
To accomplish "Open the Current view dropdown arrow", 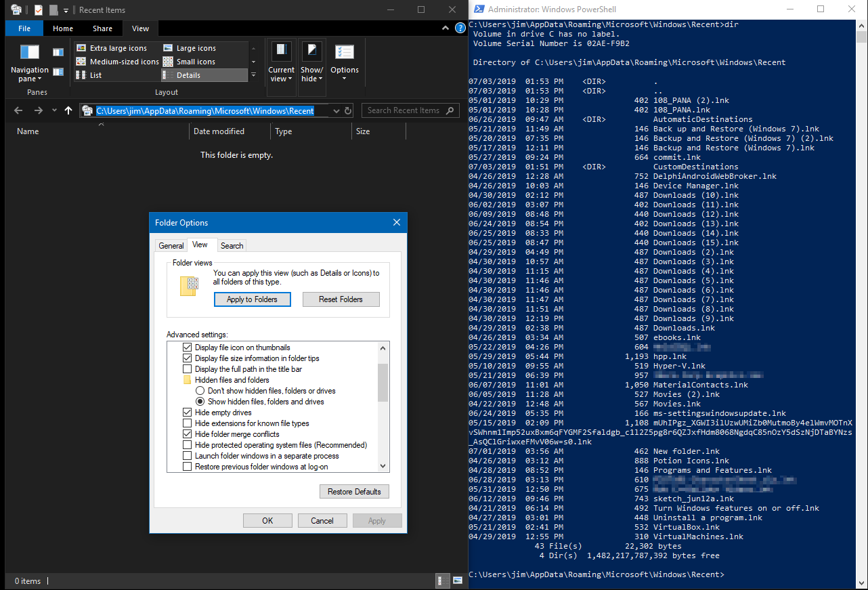I will (x=290, y=79).
